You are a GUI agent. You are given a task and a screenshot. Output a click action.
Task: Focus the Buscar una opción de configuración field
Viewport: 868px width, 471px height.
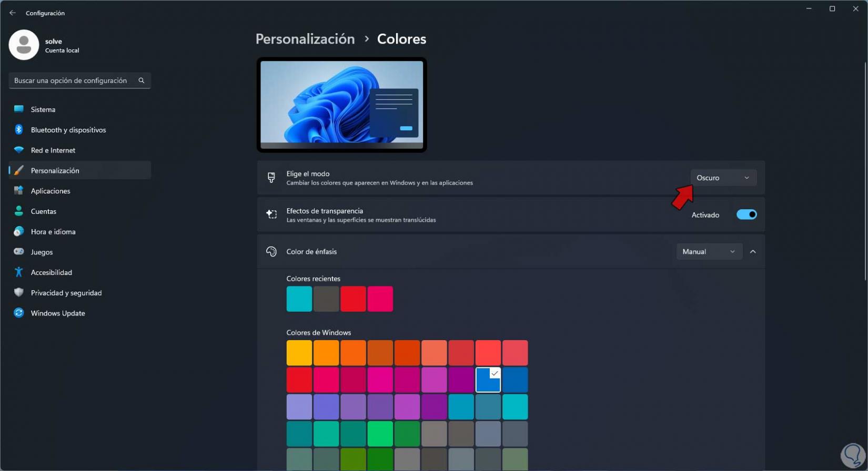click(80, 80)
